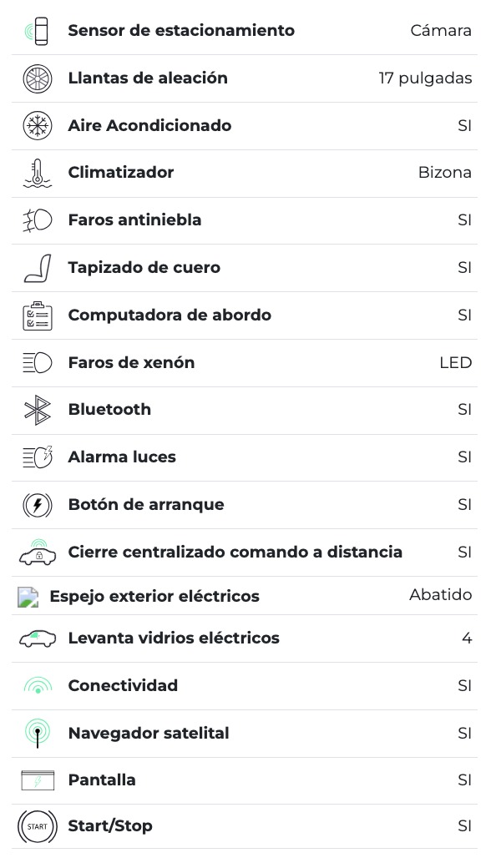This screenshot has width=501, height=868.
Task: Click the onboard computer clipboard icon
Action: 37,315
